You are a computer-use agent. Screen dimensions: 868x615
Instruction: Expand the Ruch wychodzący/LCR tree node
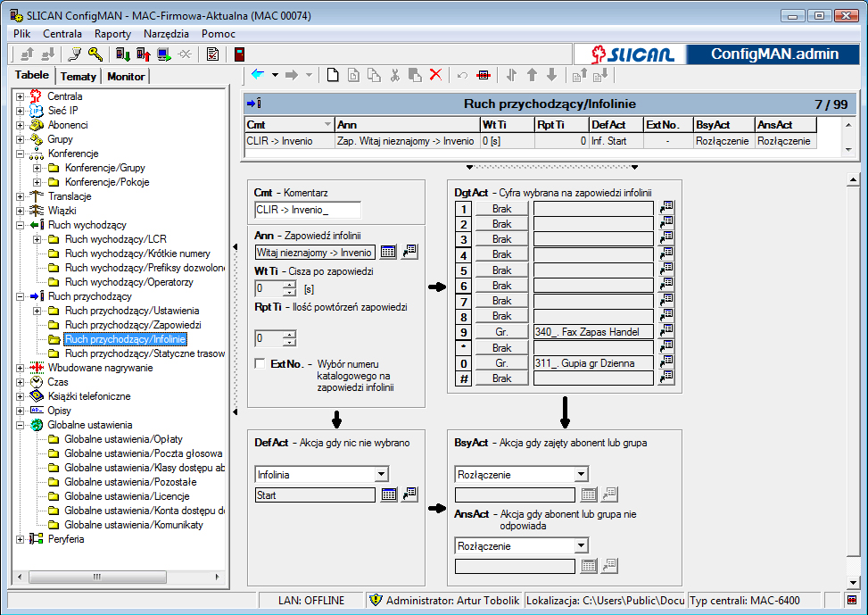(x=37, y=239)
